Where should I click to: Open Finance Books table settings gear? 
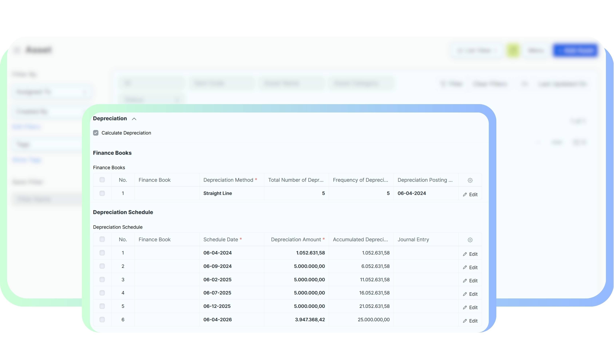470,180
